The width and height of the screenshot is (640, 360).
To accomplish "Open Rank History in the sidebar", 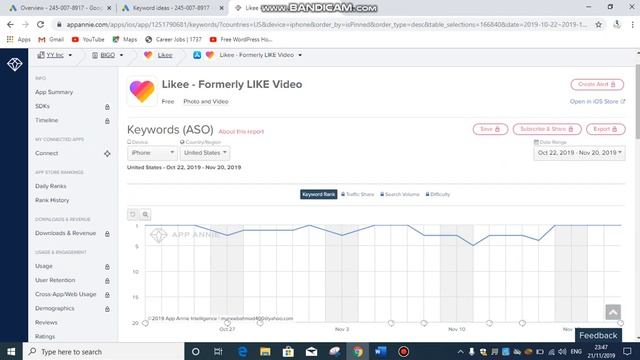I will 52,200.
